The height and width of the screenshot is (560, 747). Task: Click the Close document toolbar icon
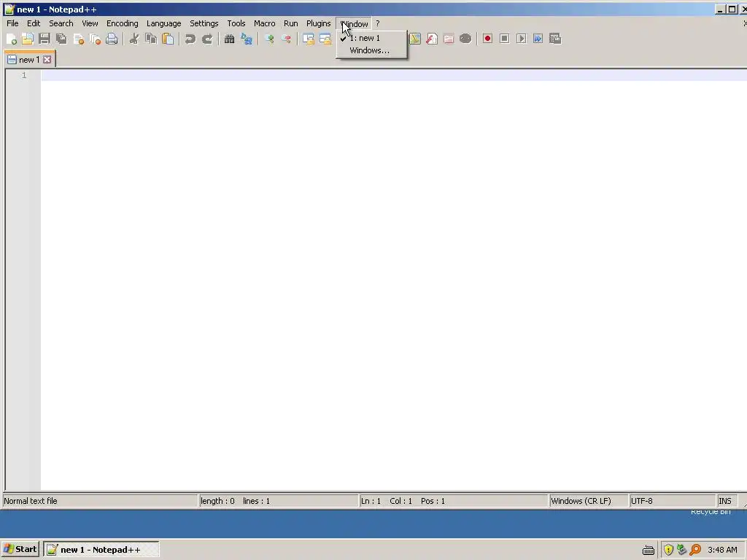(x=79, y=39)
